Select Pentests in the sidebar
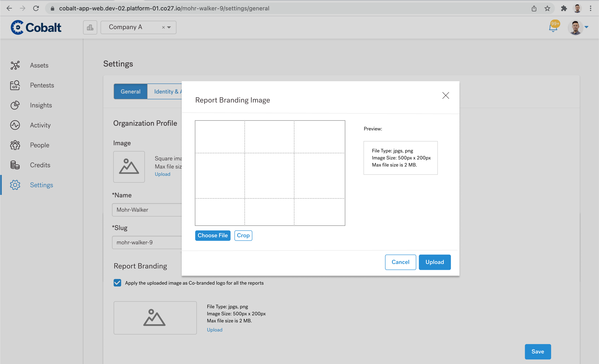The height and width of the screenshot is (364, 599). click(x=42, y=85)
